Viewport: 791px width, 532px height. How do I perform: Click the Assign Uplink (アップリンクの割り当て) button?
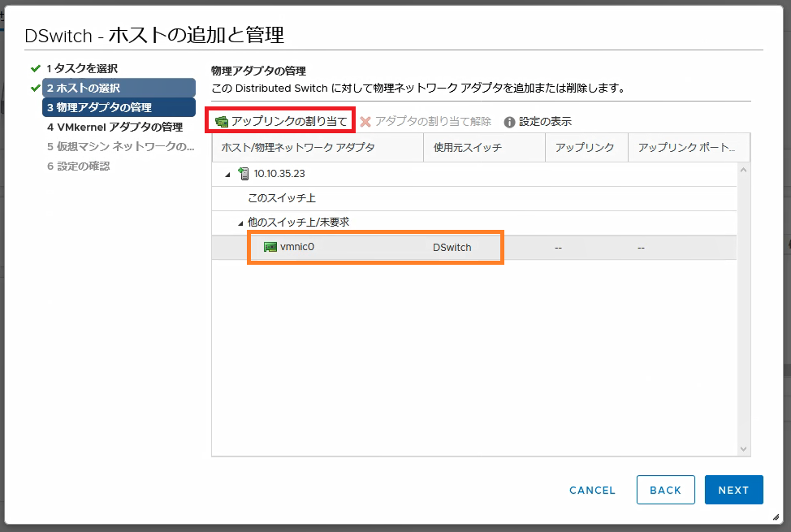pos(280,121)
